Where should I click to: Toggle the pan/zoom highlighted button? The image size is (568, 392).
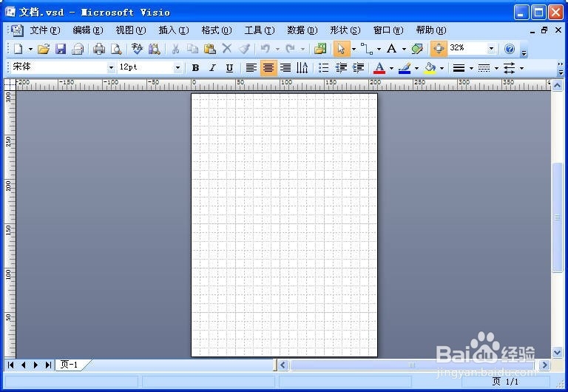(439, 49)
